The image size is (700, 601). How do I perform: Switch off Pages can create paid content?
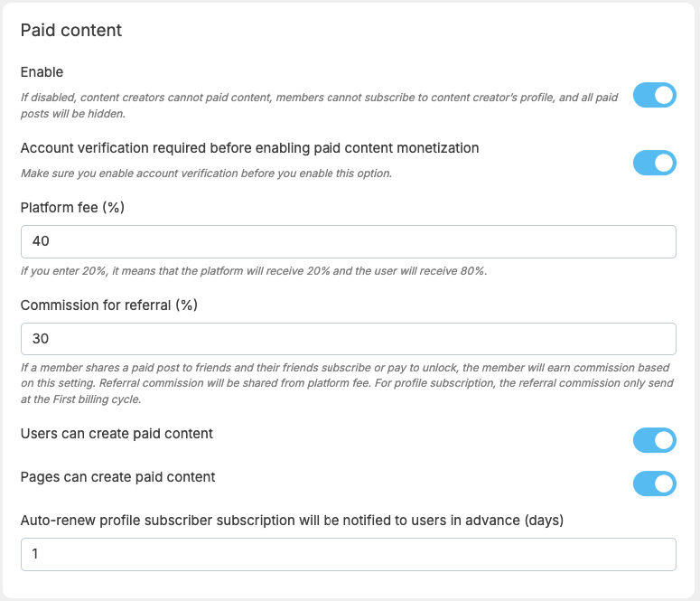pyautogui.click(x=655, y=484)
